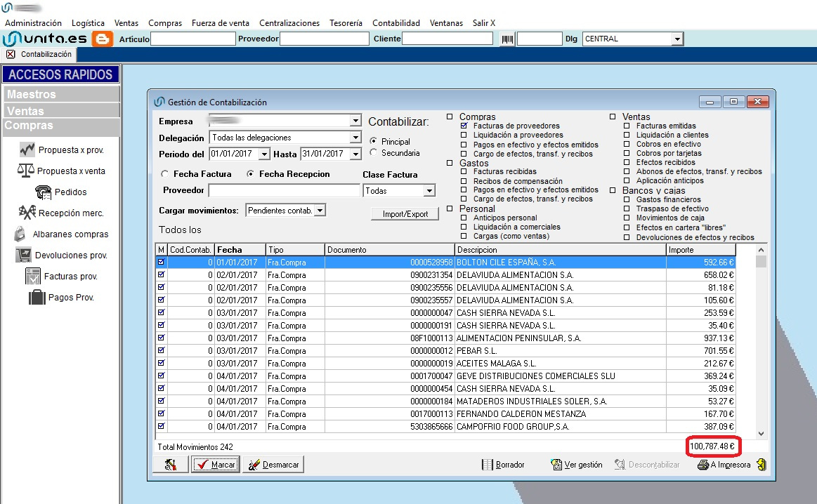
Task: Expand the Ventas sidebar section
Action: (x=61, y=110)
